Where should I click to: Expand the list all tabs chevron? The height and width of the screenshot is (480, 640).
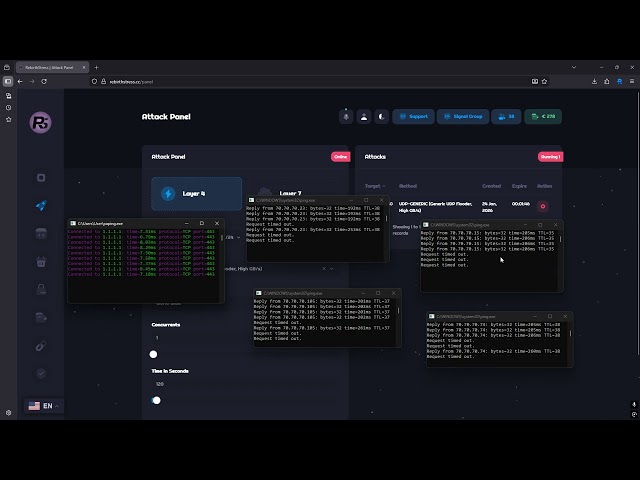[574, 67]
